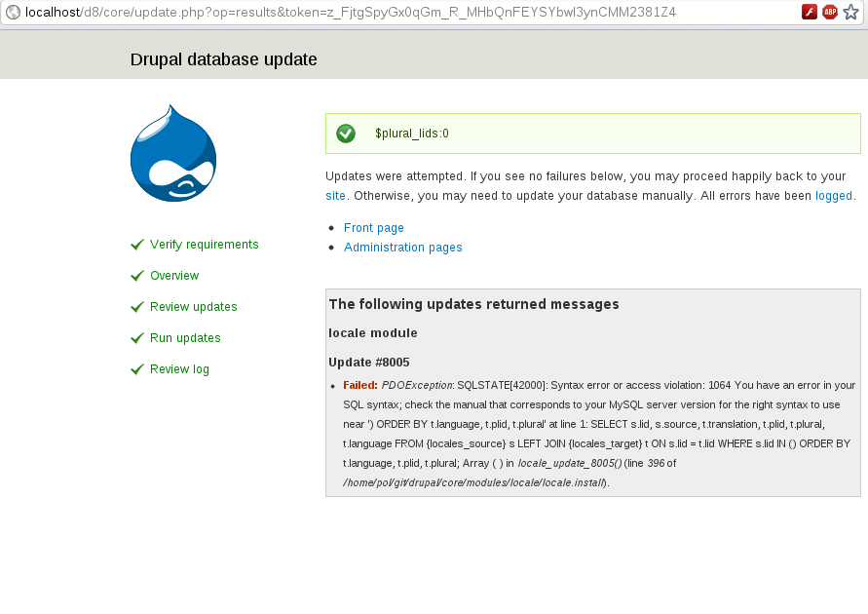Open the Administration pages link
This screenshot has width=868, height=614.
pos(402,248)
